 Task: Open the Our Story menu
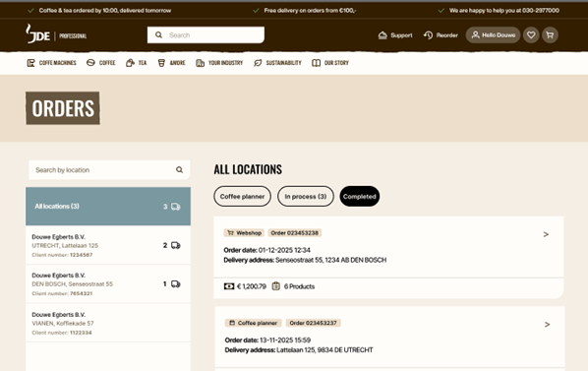click(x=330, y=63)
